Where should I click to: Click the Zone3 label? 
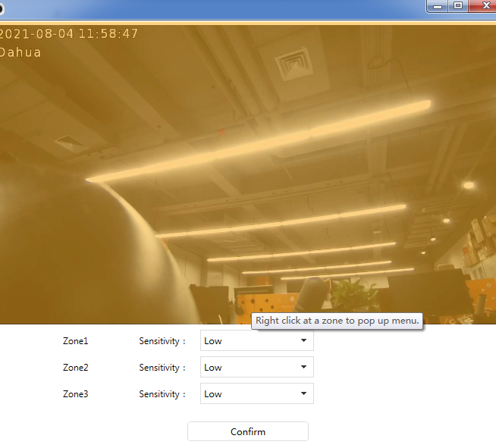click(x=76, y=394)
